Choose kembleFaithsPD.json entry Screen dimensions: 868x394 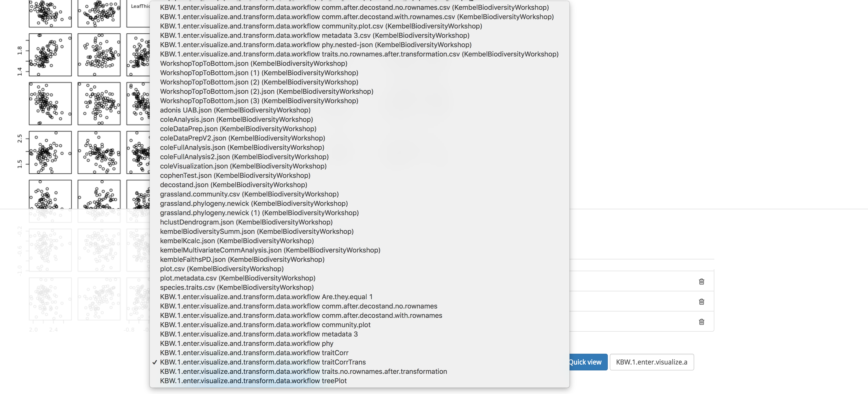359,259
